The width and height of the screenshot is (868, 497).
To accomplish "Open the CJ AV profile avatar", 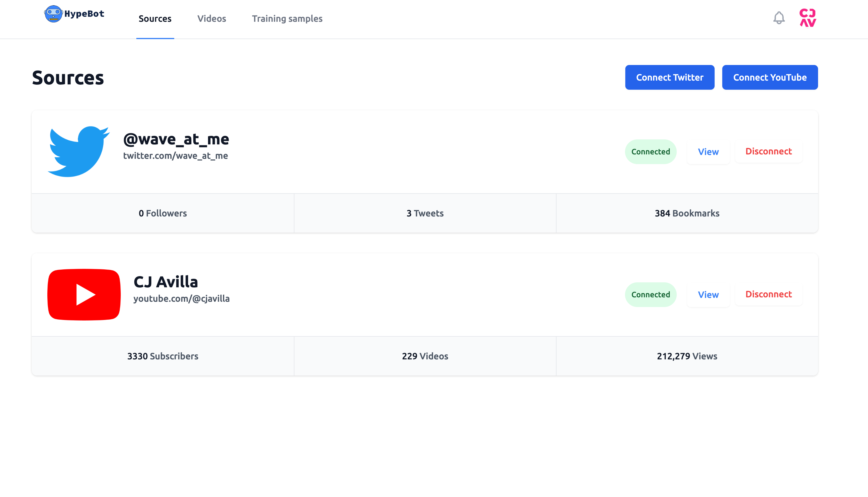I will click(x=808, y=18).
